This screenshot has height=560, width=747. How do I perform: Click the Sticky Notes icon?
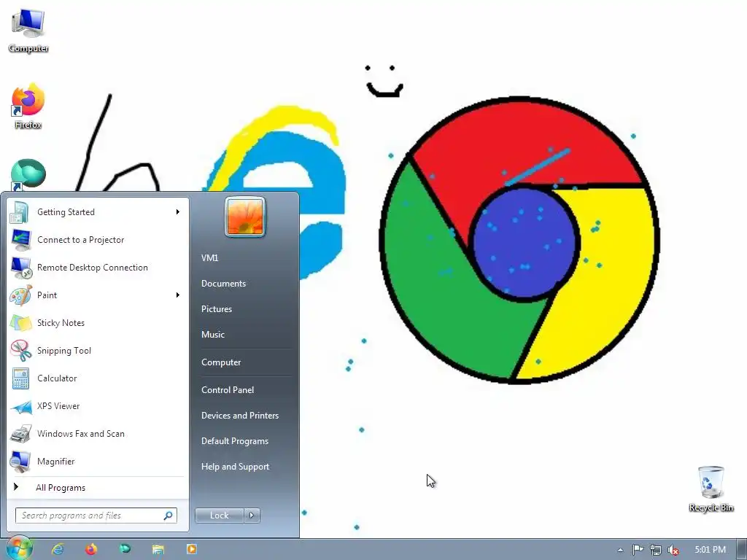pos(20,323)
